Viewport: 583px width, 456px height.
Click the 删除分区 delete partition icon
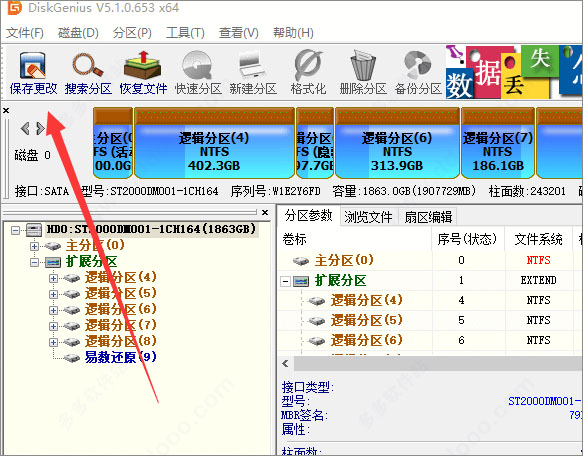[363, 65]
